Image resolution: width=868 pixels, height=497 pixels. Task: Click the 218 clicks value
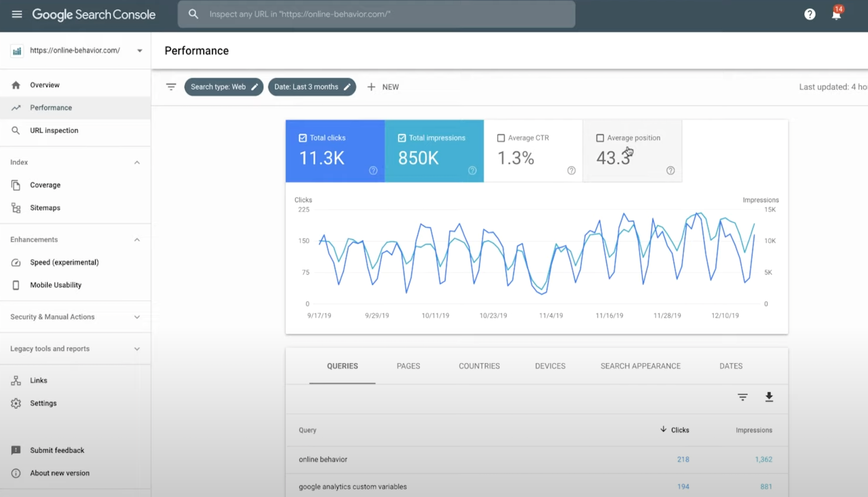click(x=683, y=459)
